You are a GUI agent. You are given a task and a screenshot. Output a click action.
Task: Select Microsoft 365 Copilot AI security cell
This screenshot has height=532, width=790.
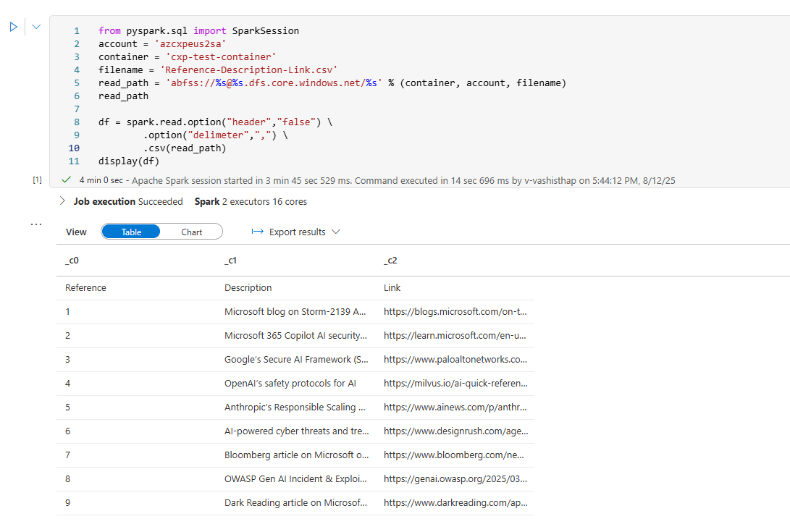[295, 336]
